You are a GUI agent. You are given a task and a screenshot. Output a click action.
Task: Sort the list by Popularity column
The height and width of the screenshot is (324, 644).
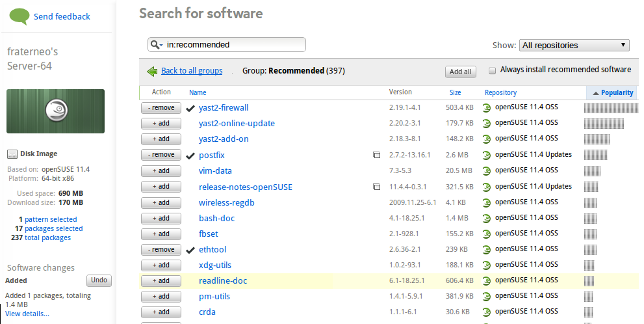click(617, 92)
